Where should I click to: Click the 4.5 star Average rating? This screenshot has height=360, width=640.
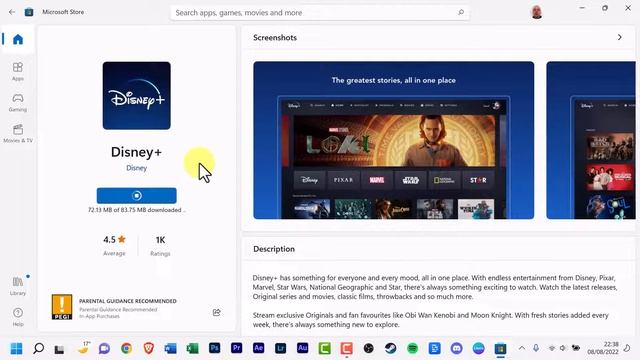point(114,245)
